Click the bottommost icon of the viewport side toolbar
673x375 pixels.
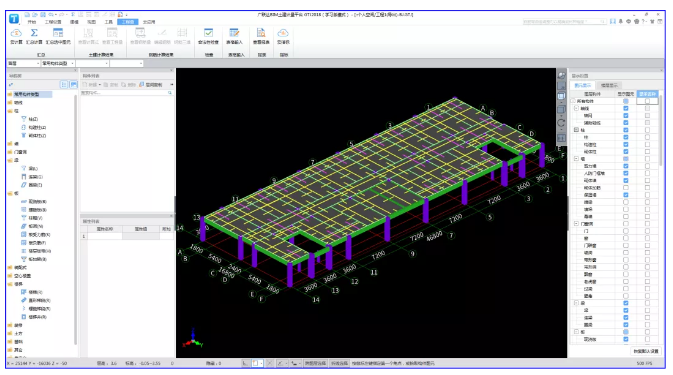point(561,138)
